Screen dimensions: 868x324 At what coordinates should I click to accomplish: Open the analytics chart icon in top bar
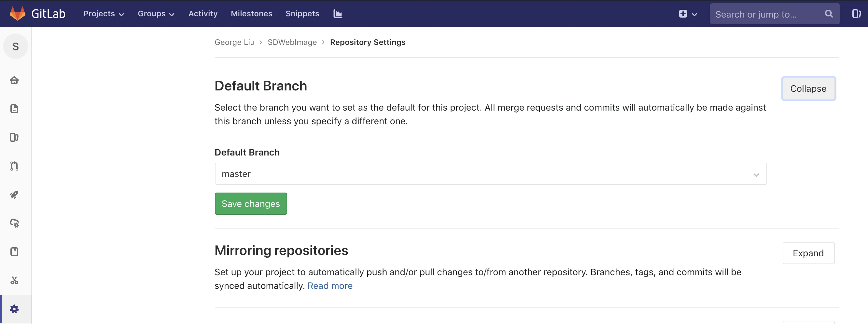(x=337, y=13)
